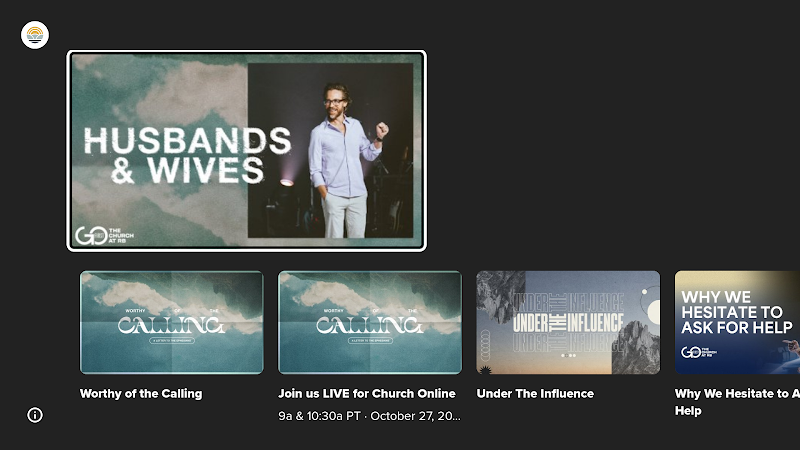This screenshot has height=450, width=800.
Task: Click the info circle icon
Action: pos(35,415)
